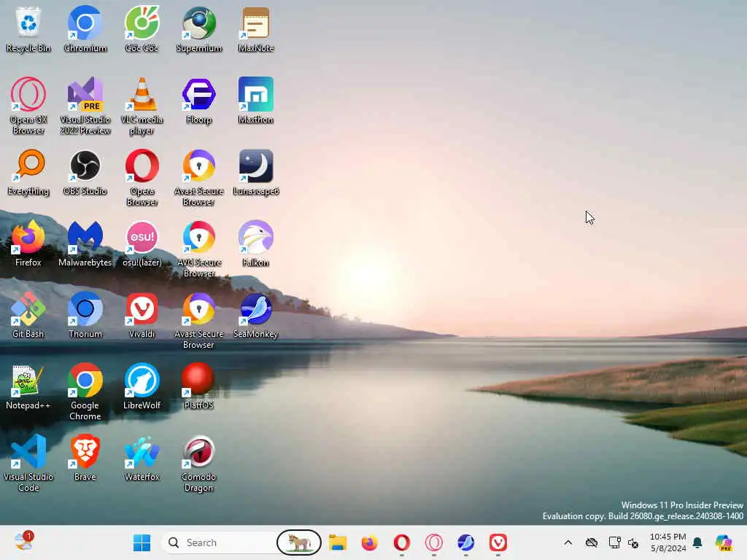Viewport: 747px width, 560px height.
Task: Click the donkey search highlight image
Action: pyautogui.click(x=298, y=542)
